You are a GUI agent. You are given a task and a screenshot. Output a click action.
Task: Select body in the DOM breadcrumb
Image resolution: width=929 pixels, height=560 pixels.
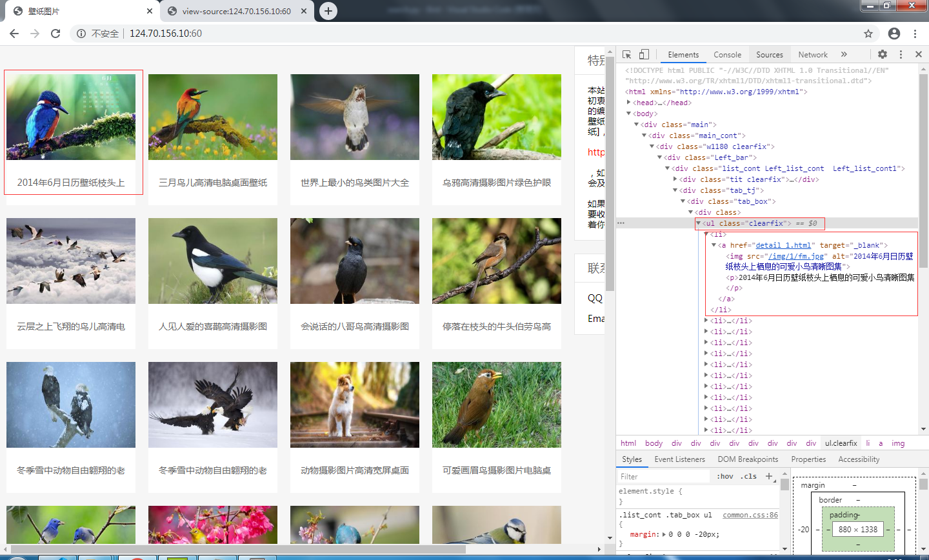coord(654,443)
